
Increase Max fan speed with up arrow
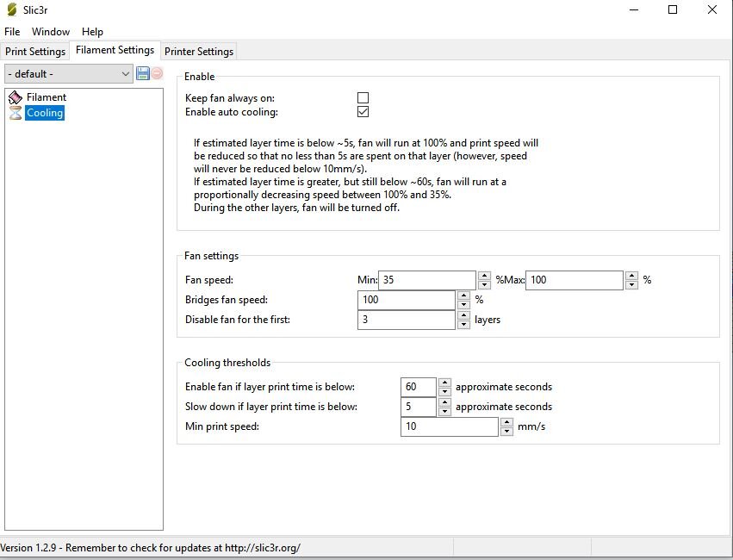631,276
